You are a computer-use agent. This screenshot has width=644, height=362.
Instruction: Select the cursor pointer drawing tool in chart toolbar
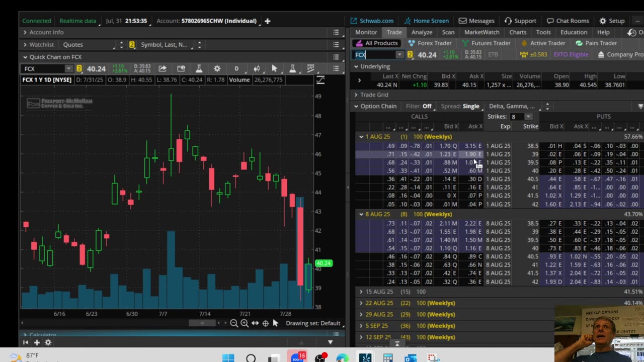point(274,68)
